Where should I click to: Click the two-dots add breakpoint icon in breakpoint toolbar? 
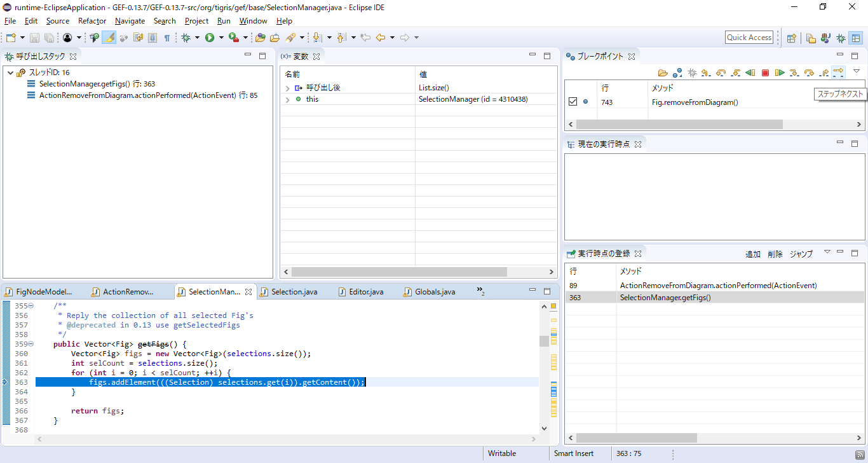point(677,73)
